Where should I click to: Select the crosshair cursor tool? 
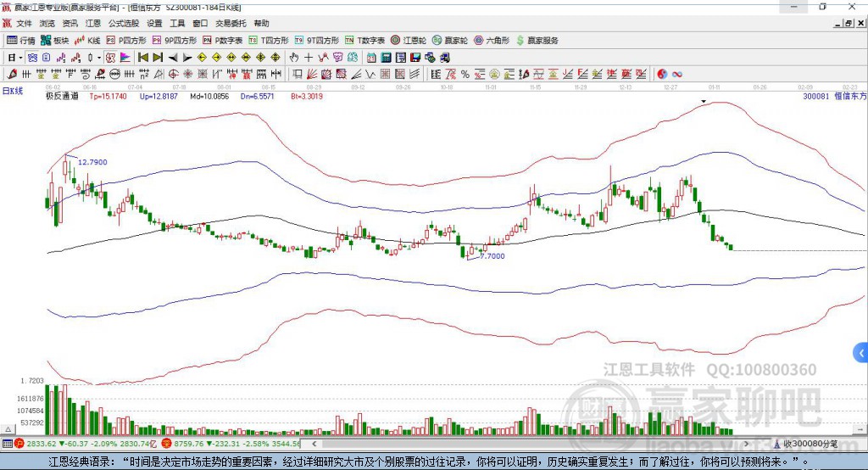point(309,58)
